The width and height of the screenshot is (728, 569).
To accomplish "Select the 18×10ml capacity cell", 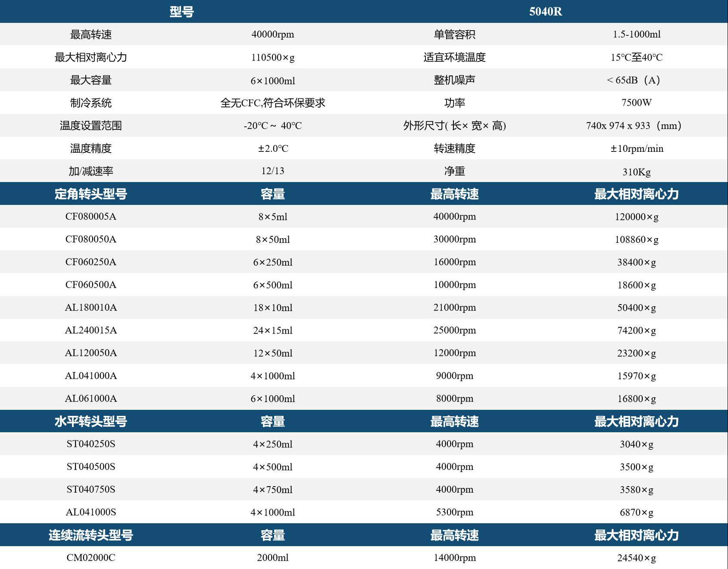I will 273,308.
